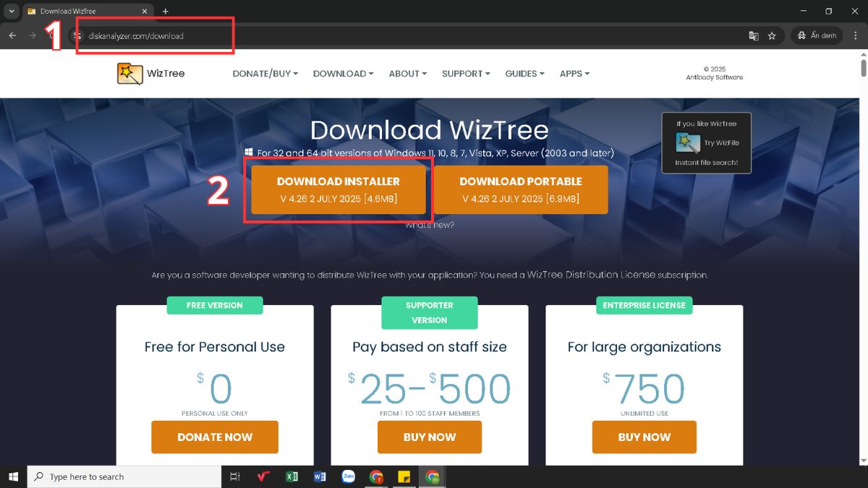Click BUY NOW under Supporter Version
Image resolution: width=868 pixels, height=488 pixels.
tap(430, 437)
